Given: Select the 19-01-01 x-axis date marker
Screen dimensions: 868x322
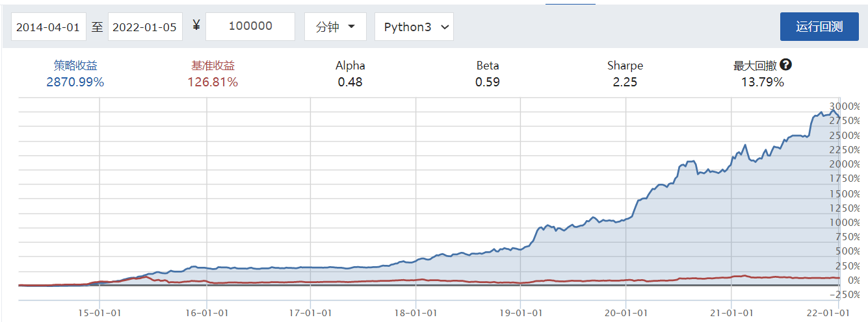Looking at the screenshot, I should [520, 312].
